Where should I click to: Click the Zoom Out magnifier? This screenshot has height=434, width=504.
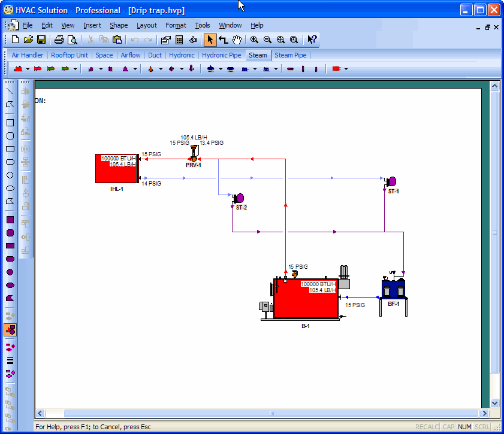pos(267,40)
